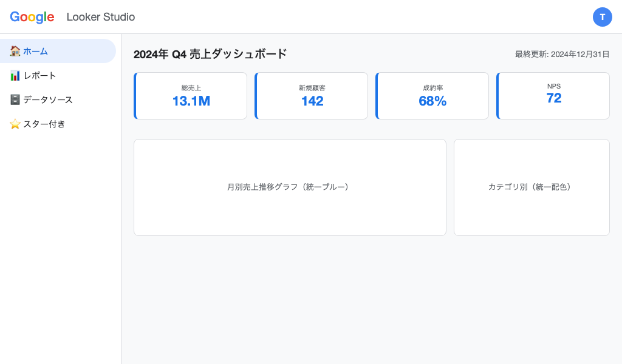Click the 最終更新 timestamp text
Viewport: 622px width, 364px height.
click(562, 54)
